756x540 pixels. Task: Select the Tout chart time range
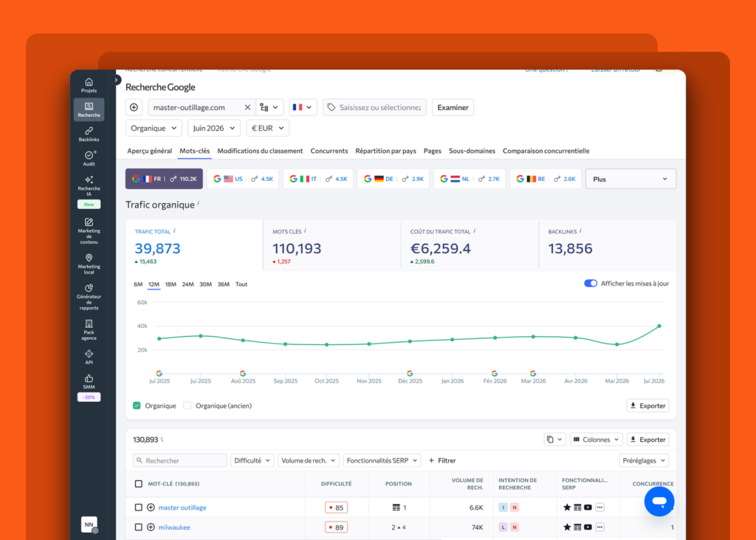tap(241, 284)
